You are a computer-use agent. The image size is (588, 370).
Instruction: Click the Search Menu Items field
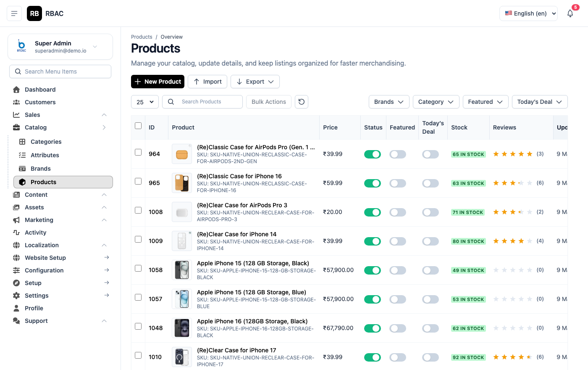point(60,71)
